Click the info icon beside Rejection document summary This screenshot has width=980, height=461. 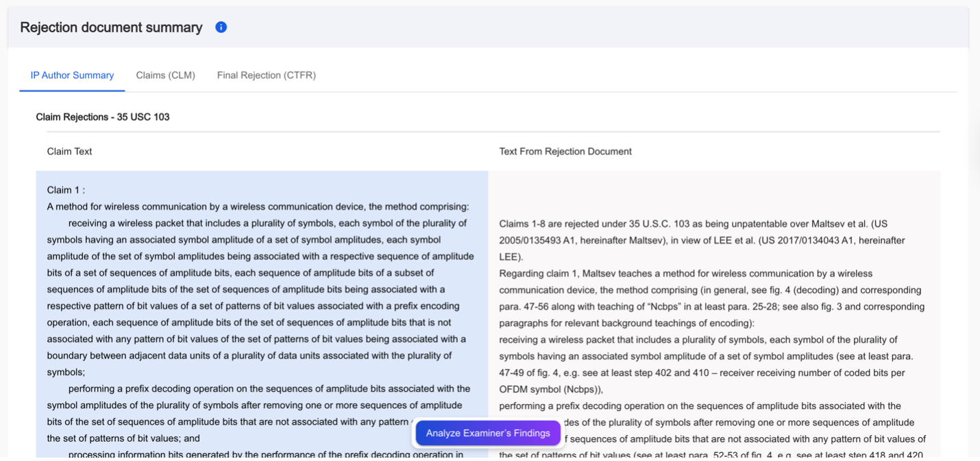pyautogui.click(x=221, y=27)
